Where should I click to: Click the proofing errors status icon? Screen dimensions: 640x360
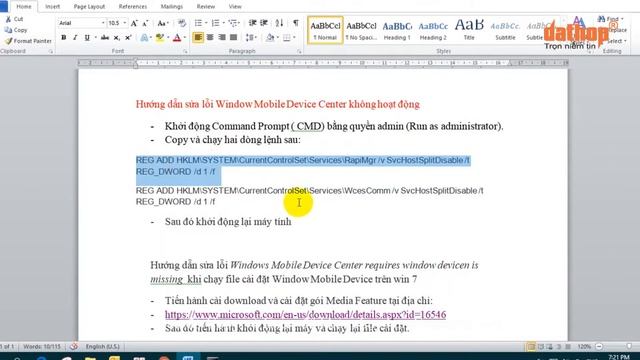74,347
